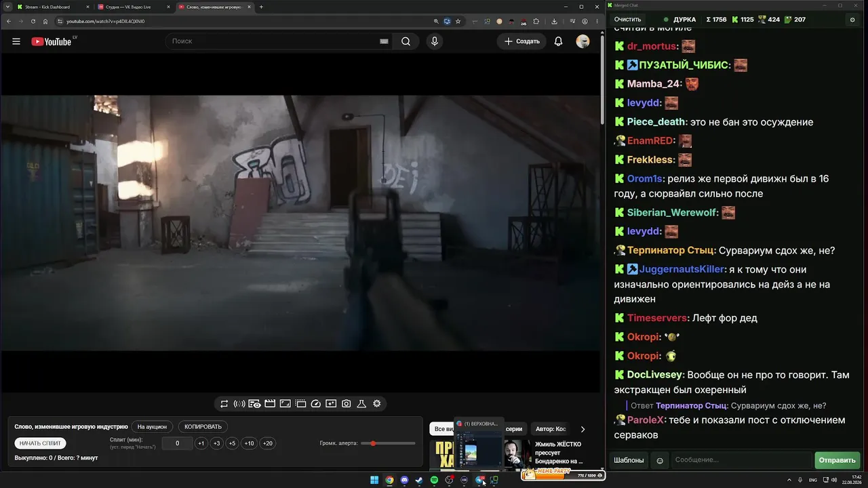The image size is (868, 488).
Task: Add +5 minutes to split
Action: (232, 443)
